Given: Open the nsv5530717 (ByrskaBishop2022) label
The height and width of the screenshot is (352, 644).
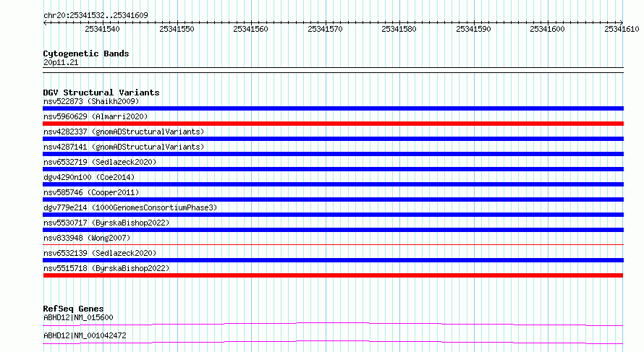Looking at the screenshot, I should point(106,223).
